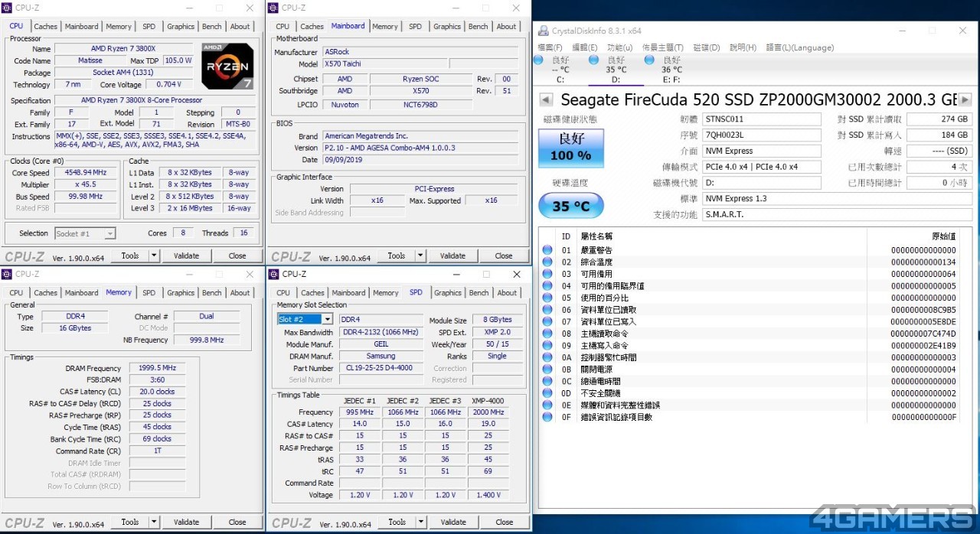Click the 良好 100 % health status button
This screenshot has width=980, height=534.
coord(570,148)
